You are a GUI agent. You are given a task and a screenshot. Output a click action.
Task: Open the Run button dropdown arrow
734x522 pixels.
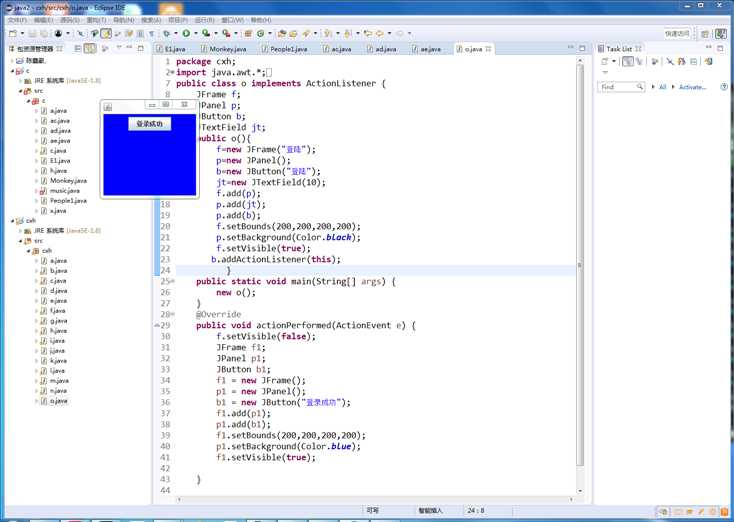point(196,34)
